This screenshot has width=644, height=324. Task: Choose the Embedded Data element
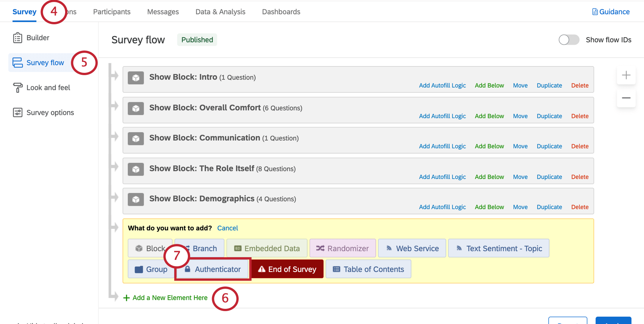click(267, 249)
